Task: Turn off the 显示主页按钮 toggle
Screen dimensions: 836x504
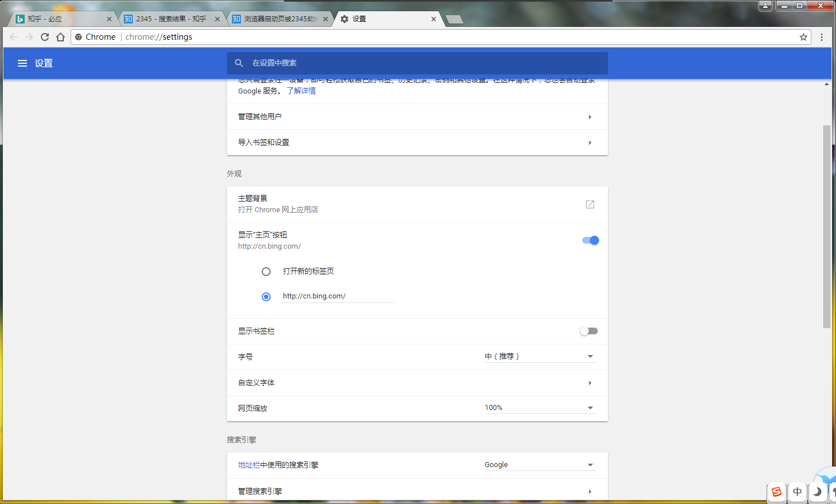Action: (589, 240)
